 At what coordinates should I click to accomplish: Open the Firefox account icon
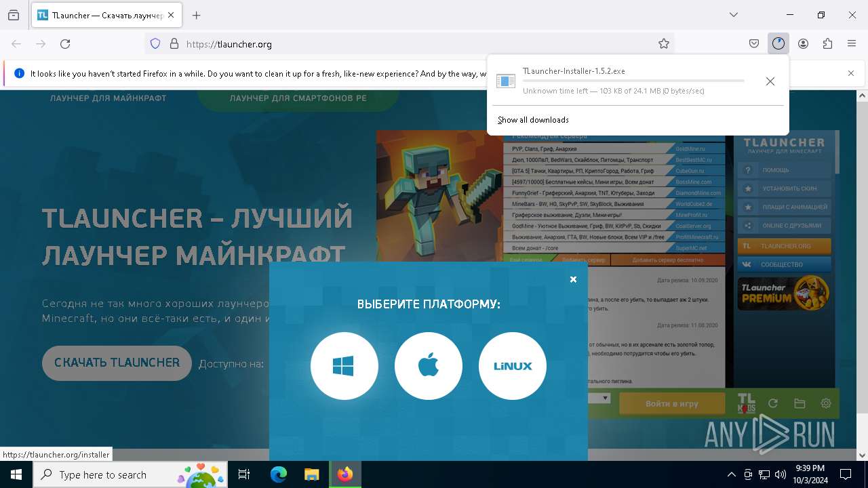pos(803,43)
